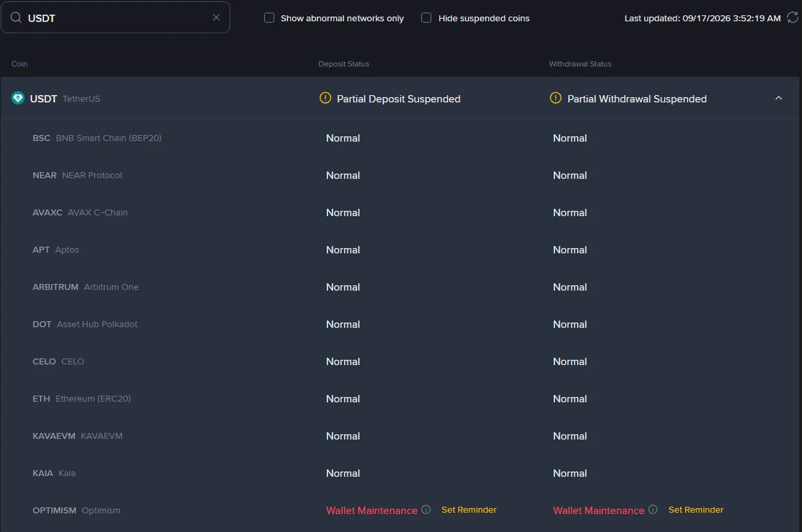Image resolution: width=802 pixels, height=532 pixels.
Task: Click BSC deposit Normal status
Action: pyautogui.click(x=343, y=138)
